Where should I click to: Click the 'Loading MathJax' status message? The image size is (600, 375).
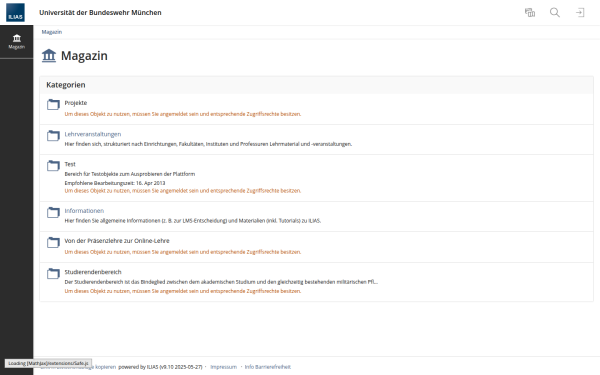(x=48, y=363)
